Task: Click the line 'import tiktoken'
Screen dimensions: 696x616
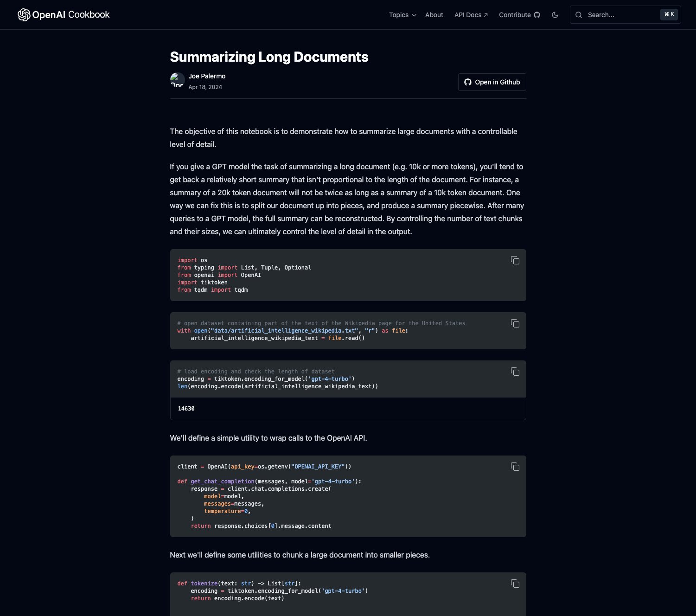Action: [202, 282]
